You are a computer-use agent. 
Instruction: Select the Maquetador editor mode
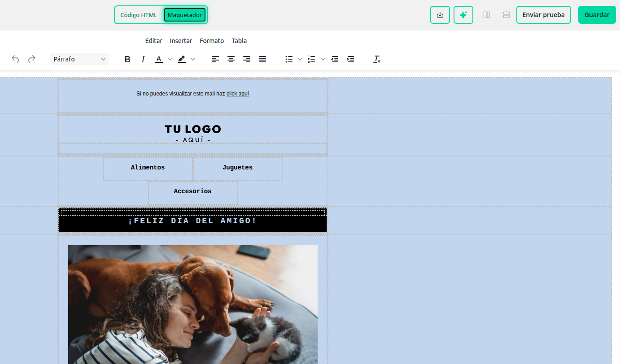point(184,15)
